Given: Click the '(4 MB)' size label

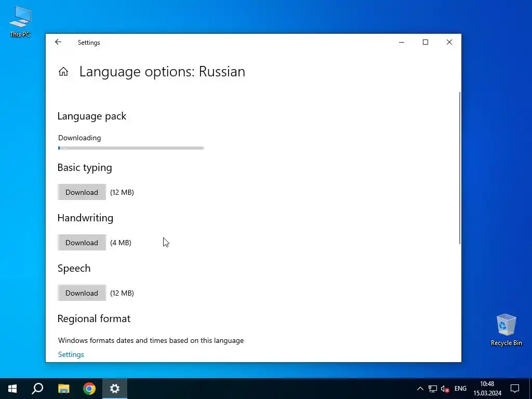Looking at the screenshot, I should click(121, 243).
